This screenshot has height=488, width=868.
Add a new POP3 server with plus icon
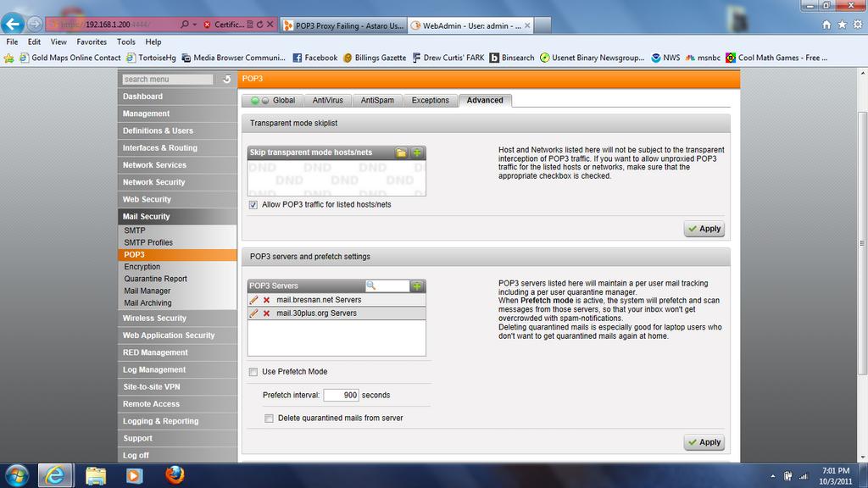[x=417, y=286]
